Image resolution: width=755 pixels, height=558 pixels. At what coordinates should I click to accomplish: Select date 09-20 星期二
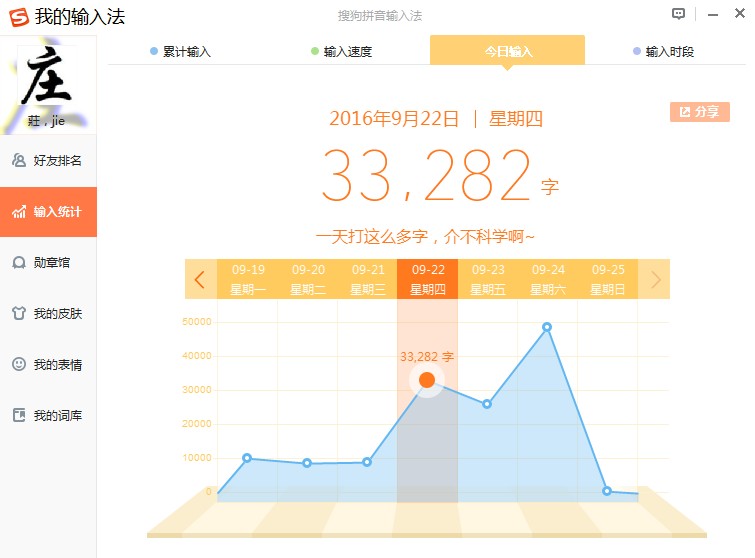(308, 279)
